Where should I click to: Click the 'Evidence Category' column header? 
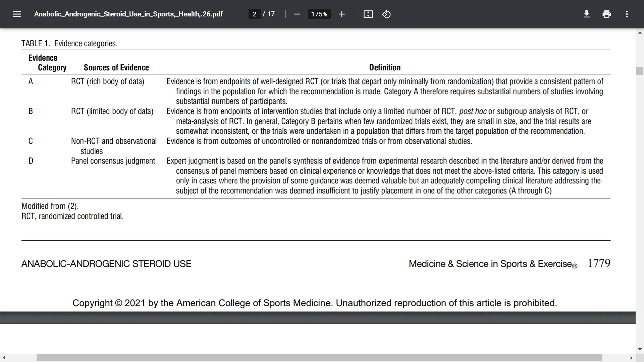(47, 63)
